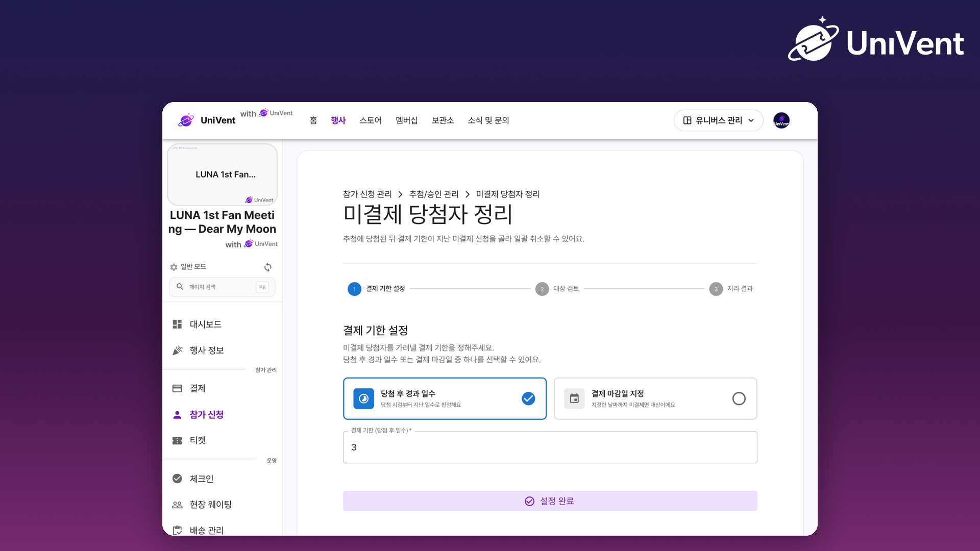Click the LUNA 1st Fan event thumbnail
This screenshot has width=980, height=551.
[223, 174]
